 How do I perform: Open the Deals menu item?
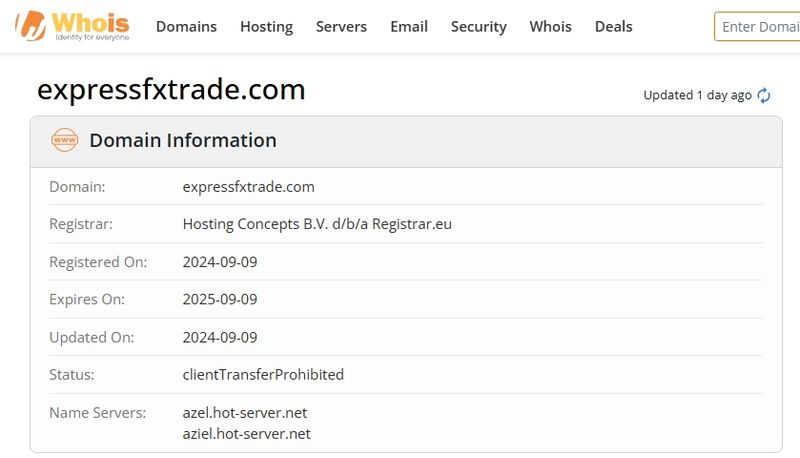click(x=613, y=27)
